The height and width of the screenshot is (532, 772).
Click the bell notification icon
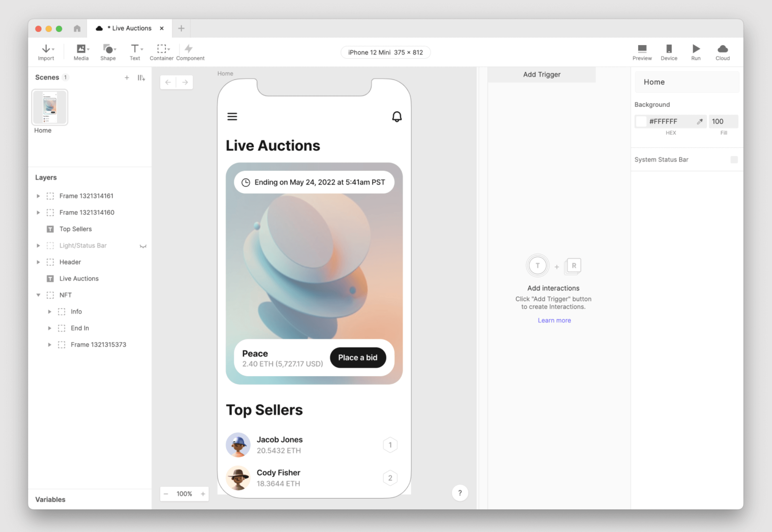click(x=397, y=117)
